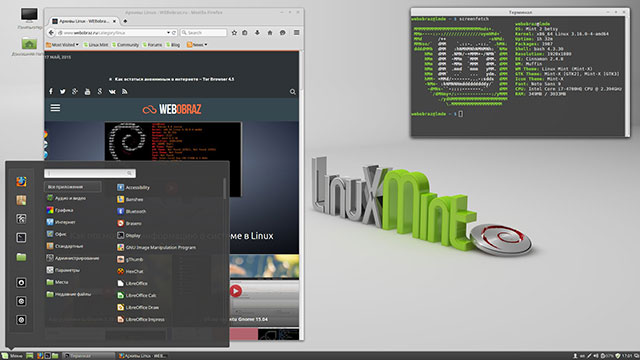The image size is (640, 360).
Task: Open WebObraz YouTube icon
Action: point(87,91)
